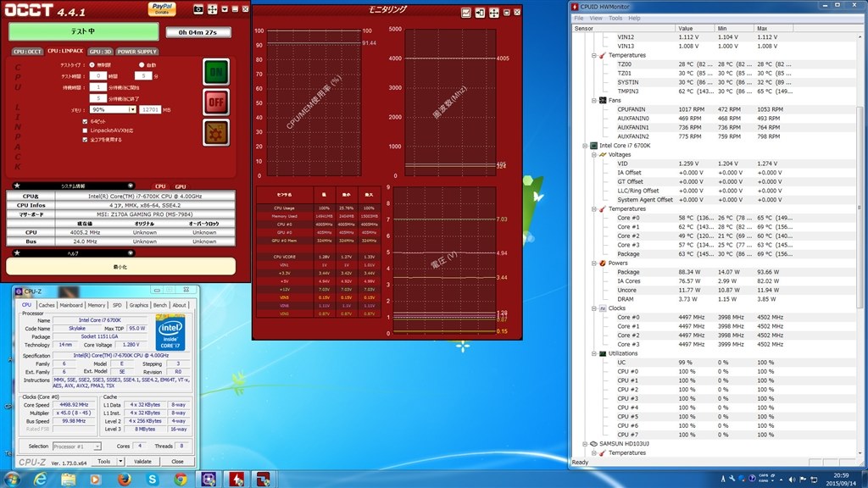Screen dimensions: 868x488
Task: Click the CPU-Z Tools button
Action: (x=104, y=461)
